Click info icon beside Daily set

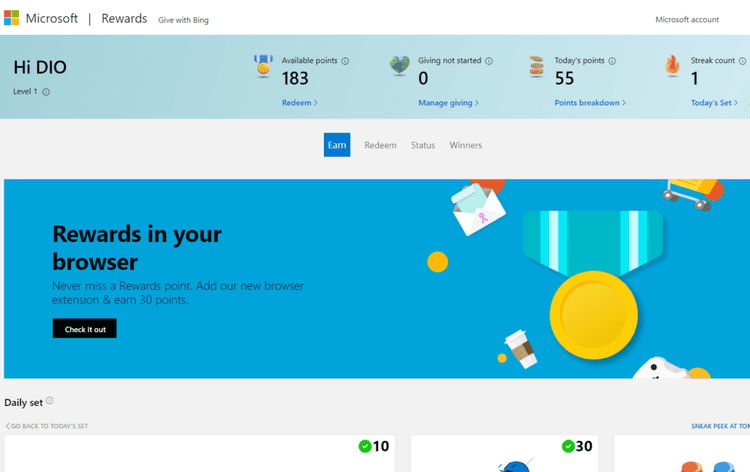coord(50,401)
